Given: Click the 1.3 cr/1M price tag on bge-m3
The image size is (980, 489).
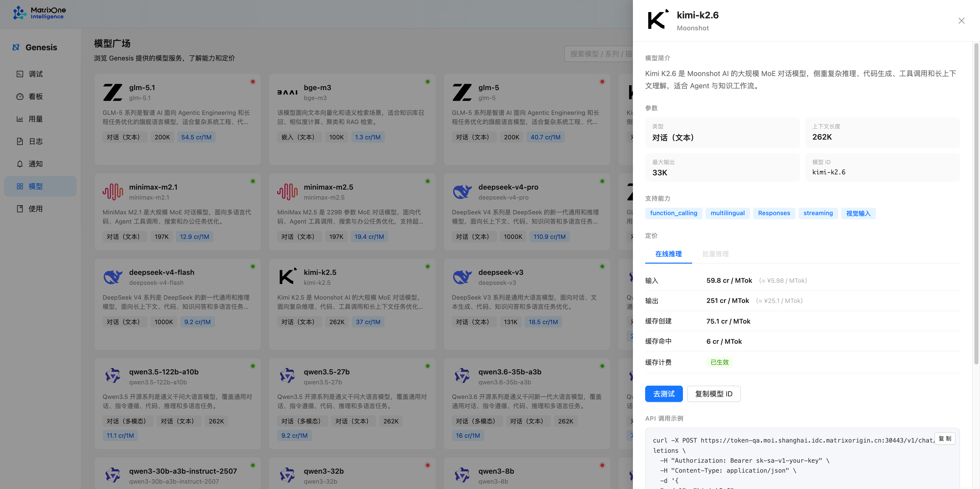Looking at the screenshot, I should coord(367,137).
